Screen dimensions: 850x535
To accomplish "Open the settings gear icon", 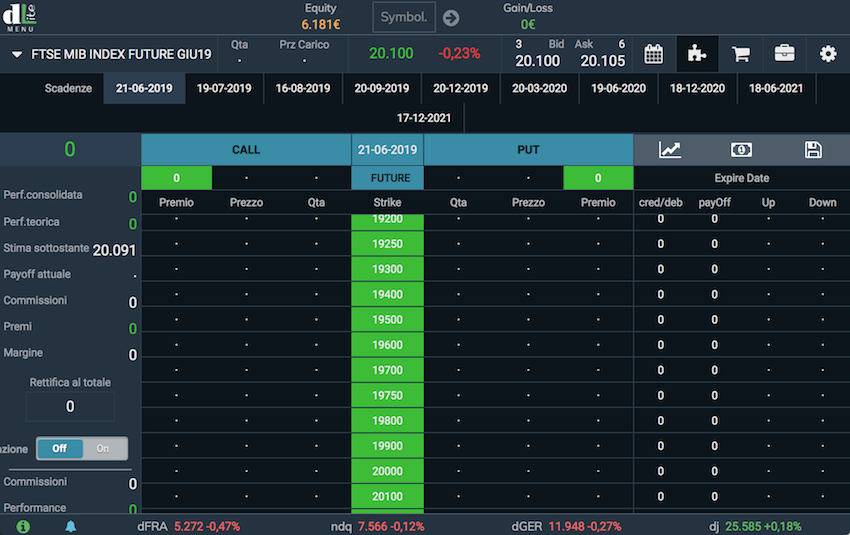I will pyautogui.click(x=828, y=54).
